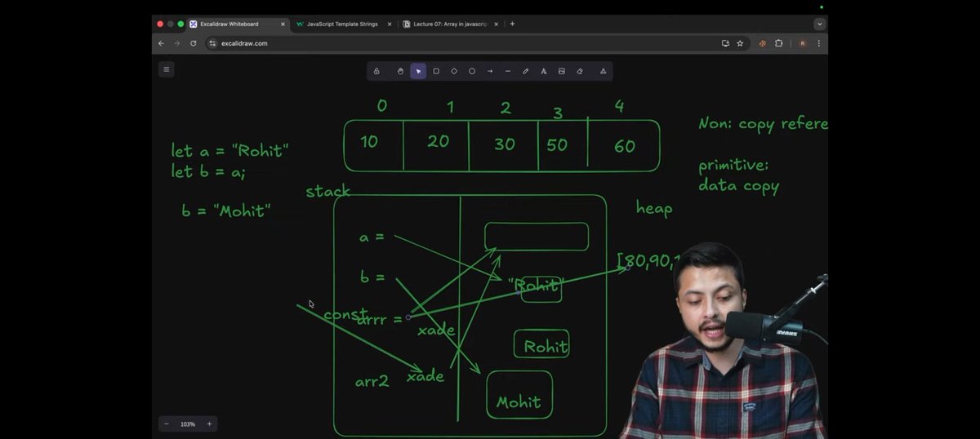980x439 pixels.
Task: Select the Line drawing tool
Action: 508,71
